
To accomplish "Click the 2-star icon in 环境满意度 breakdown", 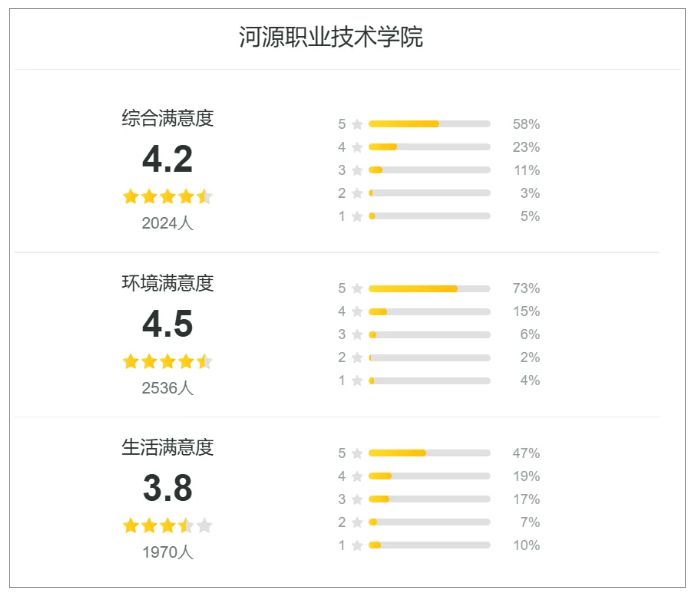I will click(x=357, y=358).
